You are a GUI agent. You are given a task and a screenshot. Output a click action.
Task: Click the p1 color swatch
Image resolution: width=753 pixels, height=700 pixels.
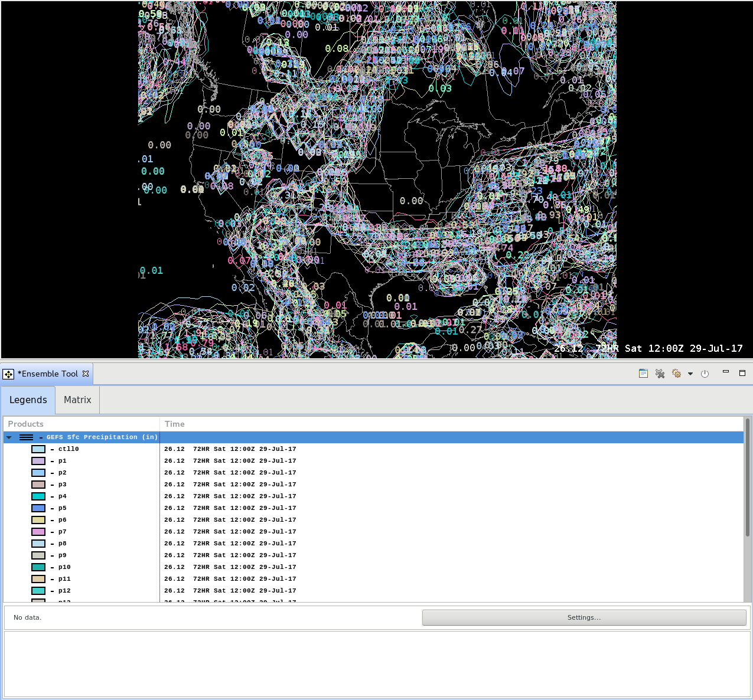pyautogui.click(x=38, y=461)
